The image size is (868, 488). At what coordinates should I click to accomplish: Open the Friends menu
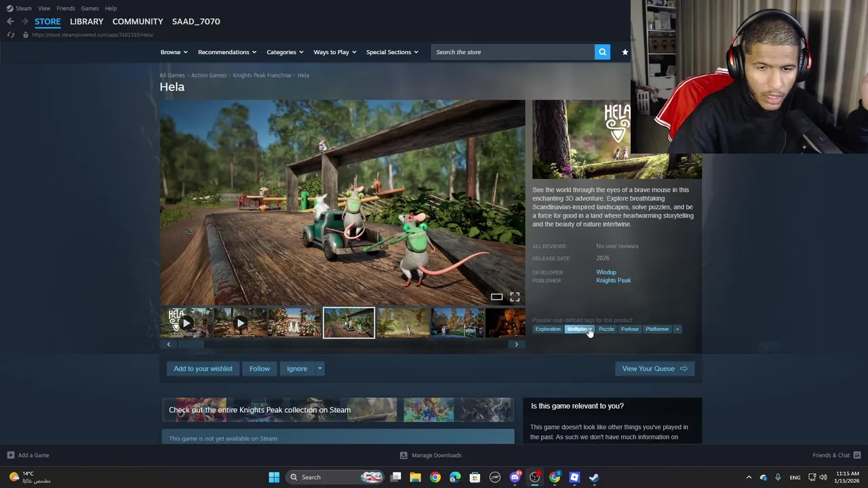[66, 8]
